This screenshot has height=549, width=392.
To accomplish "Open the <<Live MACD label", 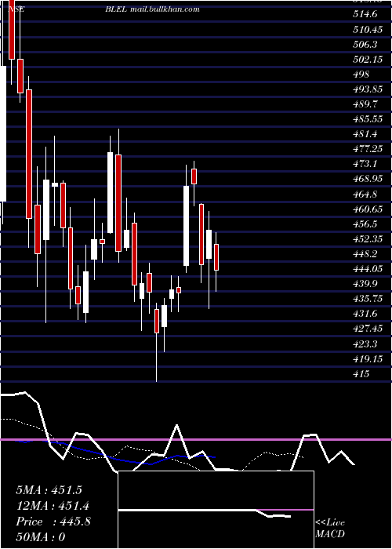I will (x=330, y=528).
